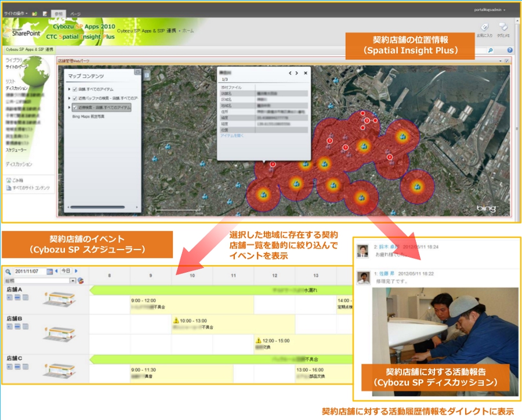Open the ごみ箱 recycle bin
The image size is (522, 420).
(x=15, y=180)
